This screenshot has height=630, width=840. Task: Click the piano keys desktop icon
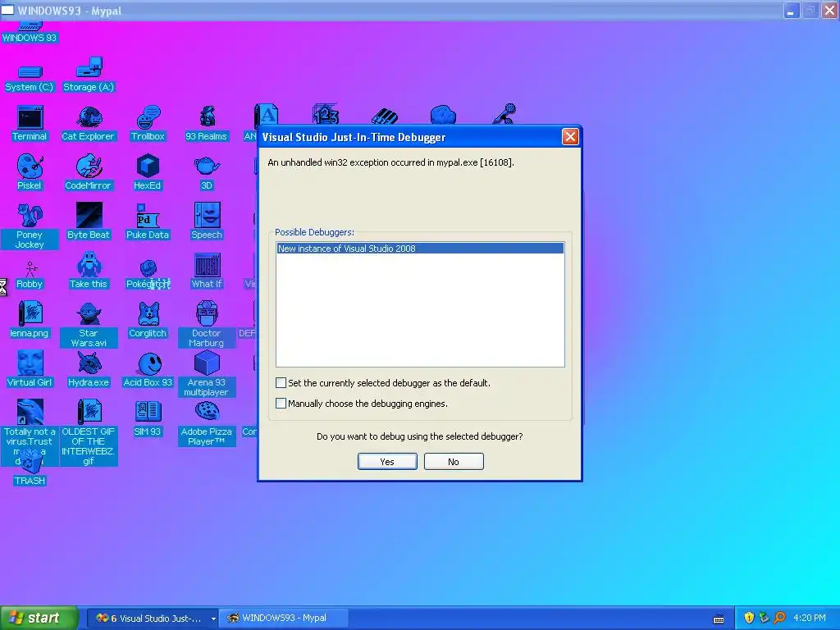click(385, 115)
